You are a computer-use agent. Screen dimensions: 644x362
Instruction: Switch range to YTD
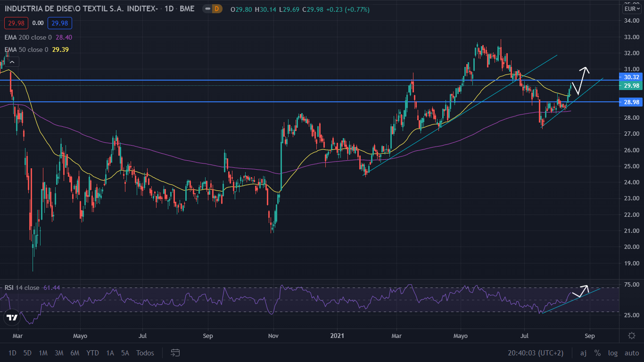[x=92, y=353]
